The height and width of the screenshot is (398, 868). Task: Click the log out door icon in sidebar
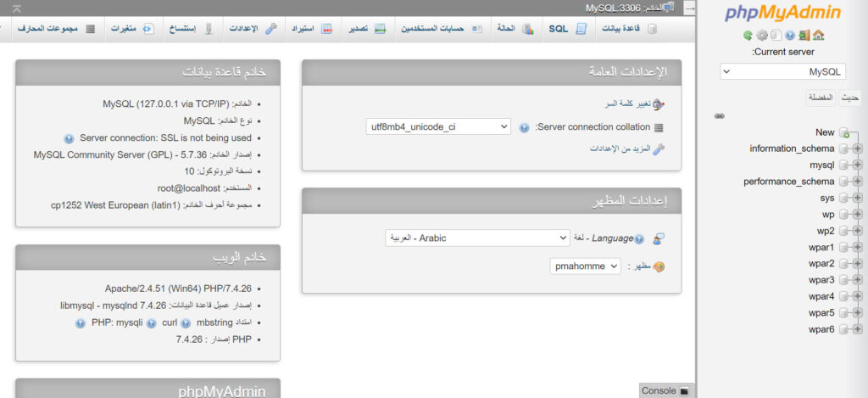point(804,36)
